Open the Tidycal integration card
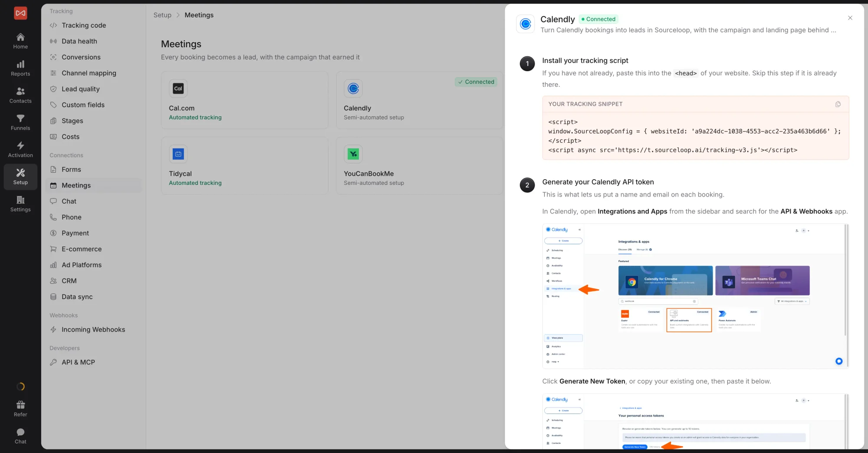868x453 pixels. point(245,166)
